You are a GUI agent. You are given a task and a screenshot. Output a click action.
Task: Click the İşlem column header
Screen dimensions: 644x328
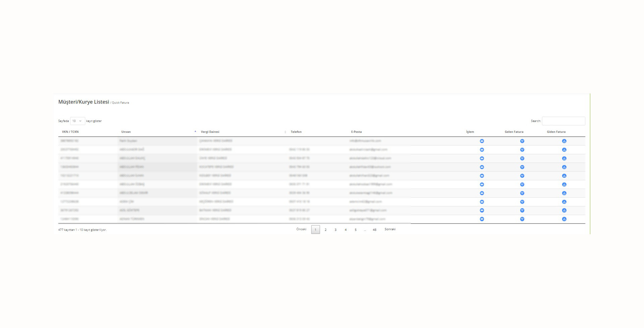pos(470,132)
